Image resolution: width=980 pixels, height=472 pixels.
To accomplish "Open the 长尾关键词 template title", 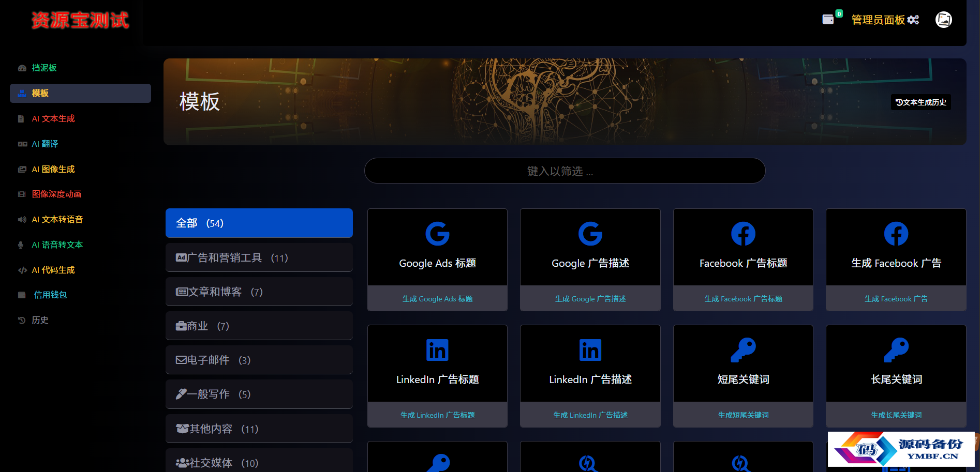I will click(896, 379).
